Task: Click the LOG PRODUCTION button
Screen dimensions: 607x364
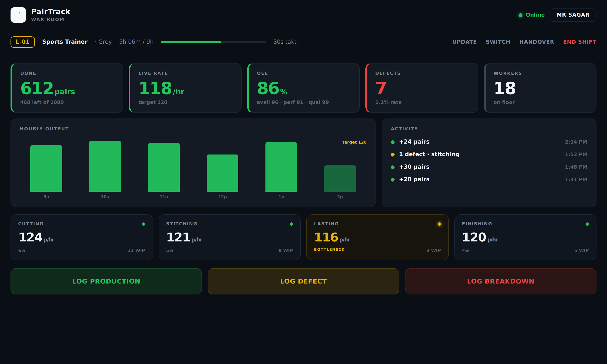Action: [106, 281]
